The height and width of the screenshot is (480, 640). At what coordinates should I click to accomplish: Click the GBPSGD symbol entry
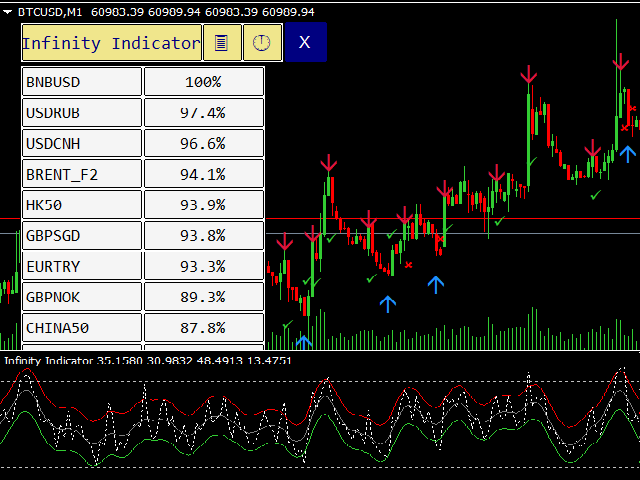click(x=82, y=236)
